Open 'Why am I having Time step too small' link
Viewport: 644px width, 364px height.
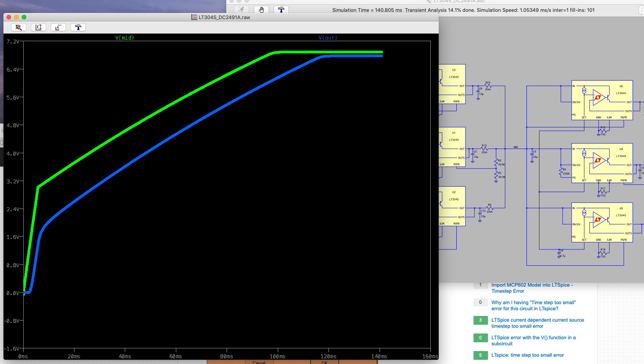(533, 305)
